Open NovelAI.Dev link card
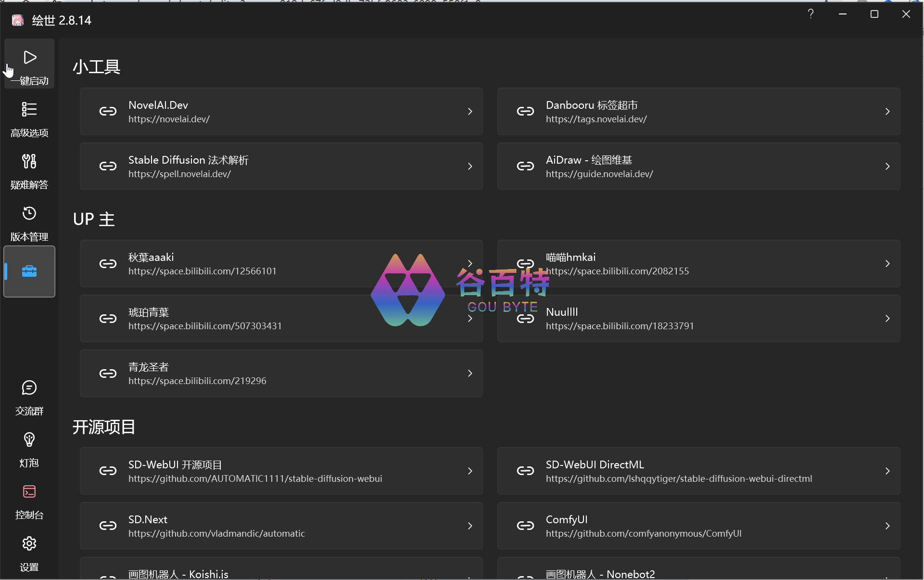 tap(281, 112)
